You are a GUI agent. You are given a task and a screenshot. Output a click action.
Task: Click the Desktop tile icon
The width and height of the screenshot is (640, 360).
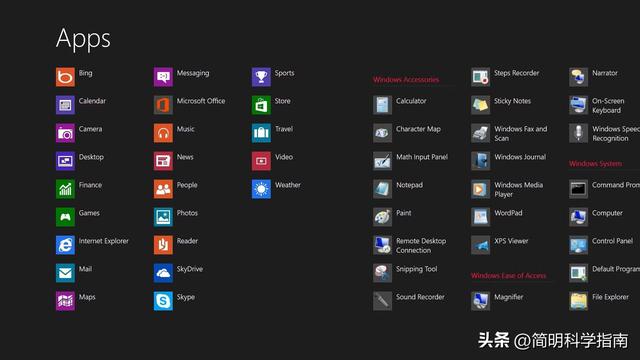tap(65, 161)
